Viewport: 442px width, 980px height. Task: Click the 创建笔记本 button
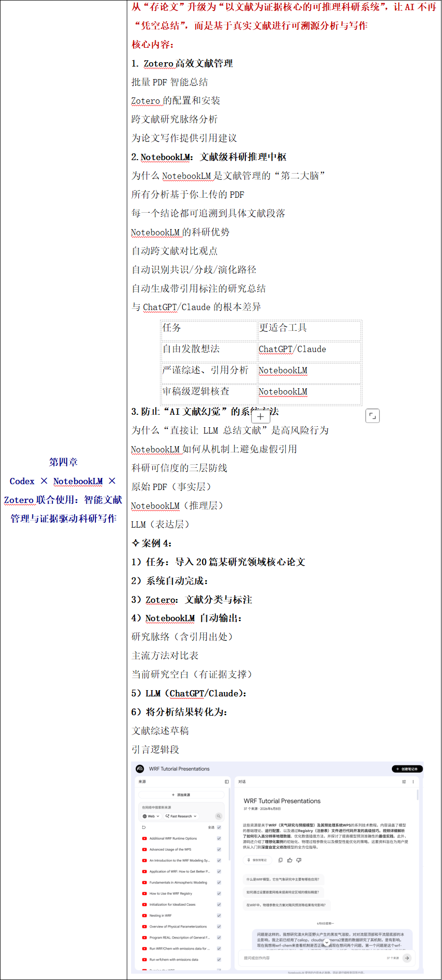(x=407, y=769)
